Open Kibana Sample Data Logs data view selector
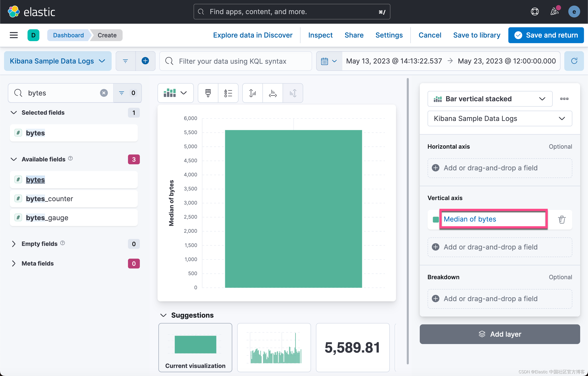This screenshot has width=588, height=376. tap(58, 61)
